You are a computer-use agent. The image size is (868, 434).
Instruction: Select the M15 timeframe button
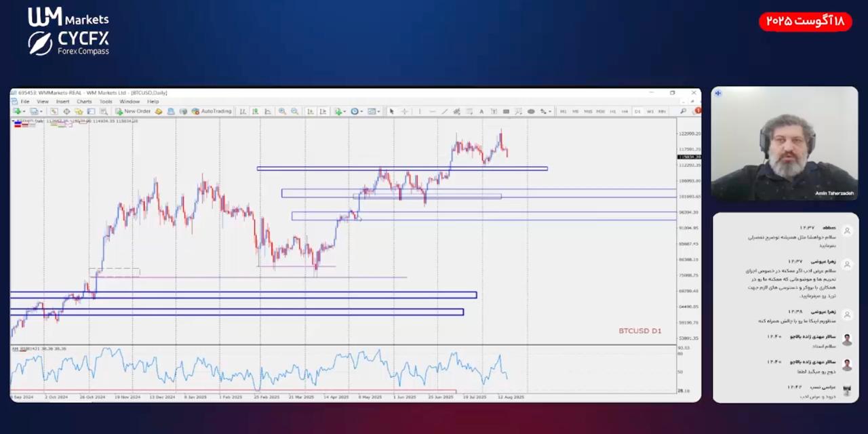[x=588, y=111]
